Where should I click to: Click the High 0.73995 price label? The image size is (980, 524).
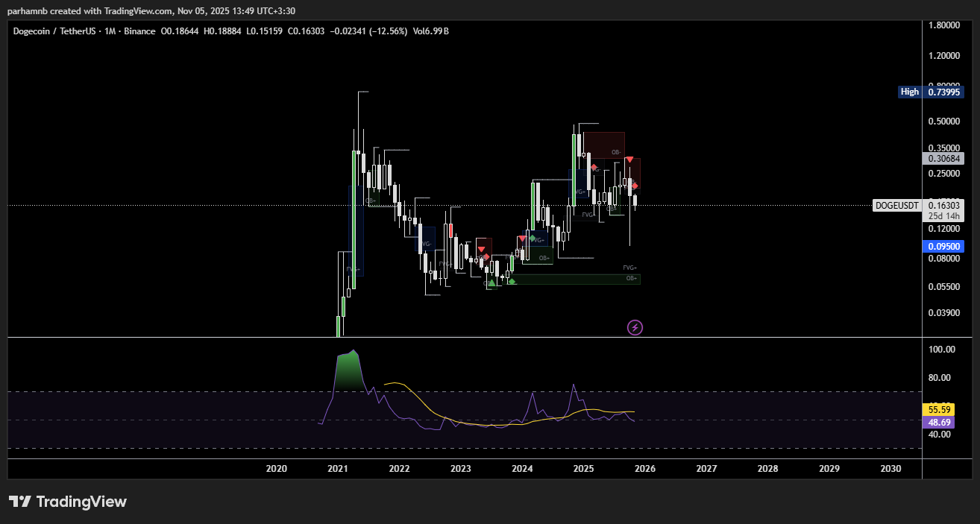[931, 92]
